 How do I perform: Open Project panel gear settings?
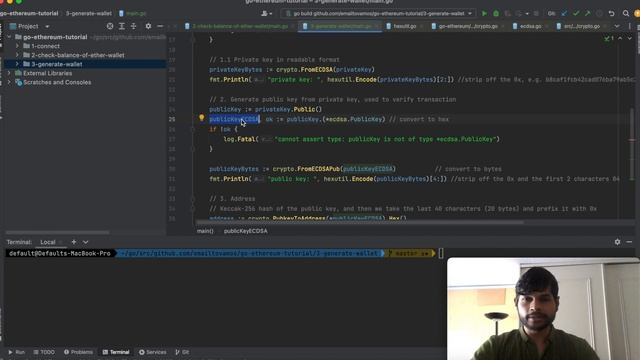pos(148,26)
